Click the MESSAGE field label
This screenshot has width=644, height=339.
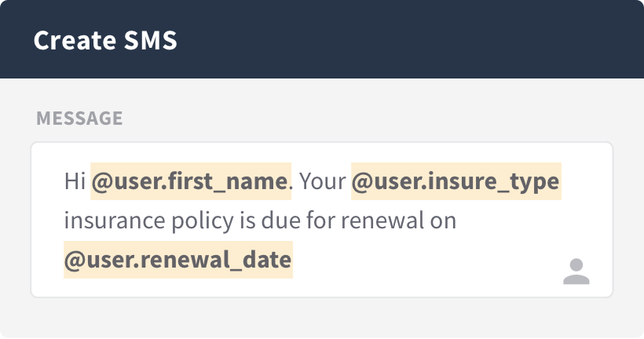[79, 118]
